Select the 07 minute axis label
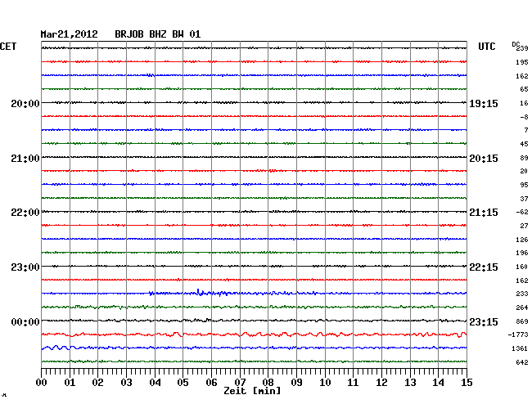 click(240, 383)
